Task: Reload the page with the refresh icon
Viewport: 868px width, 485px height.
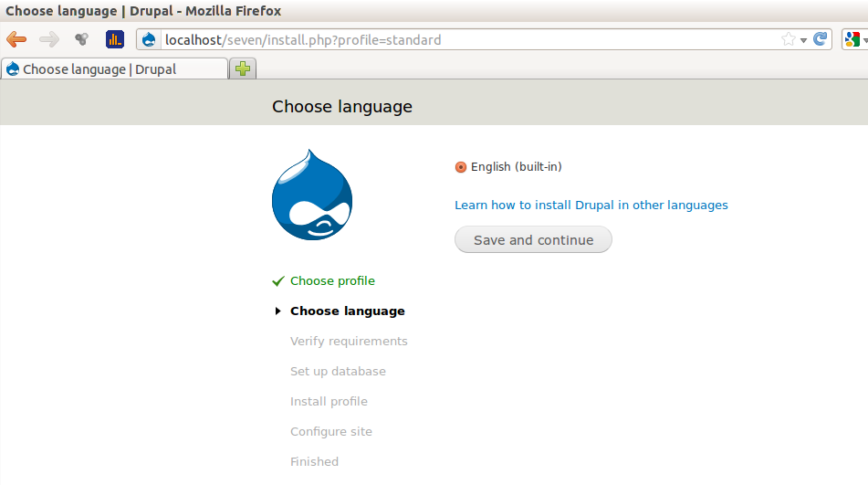Action: pos(821,39)
